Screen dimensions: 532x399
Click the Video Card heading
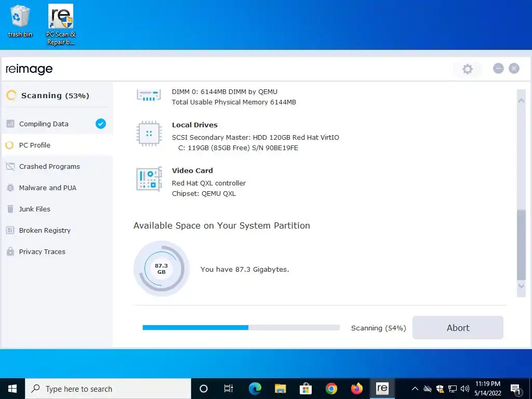click(192, 170)
